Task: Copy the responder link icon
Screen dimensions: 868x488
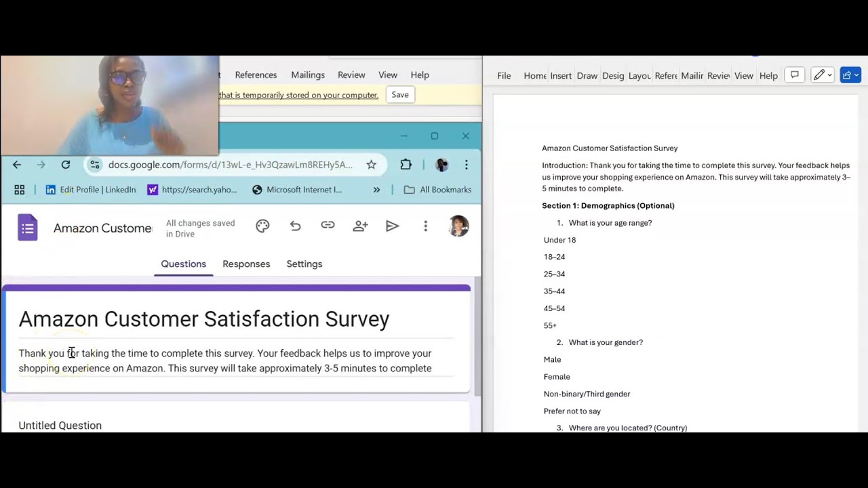Action: pos(328,226)
